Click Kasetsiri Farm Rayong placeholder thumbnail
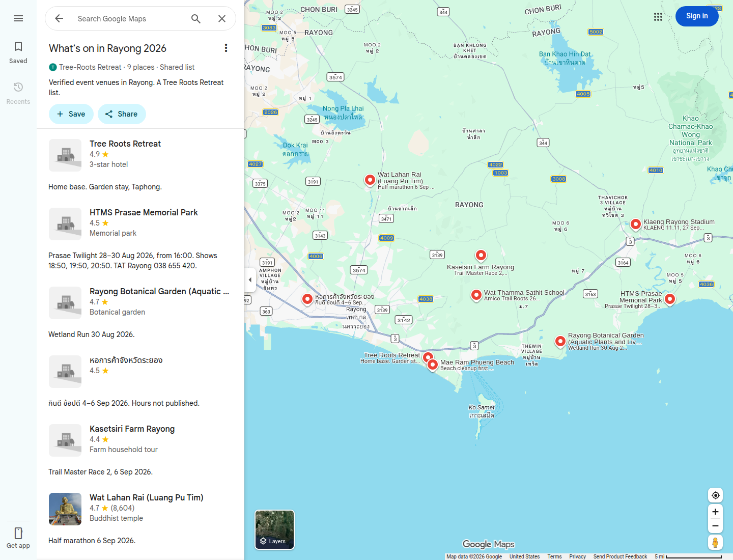733x560 pixels. click(65, 440)
